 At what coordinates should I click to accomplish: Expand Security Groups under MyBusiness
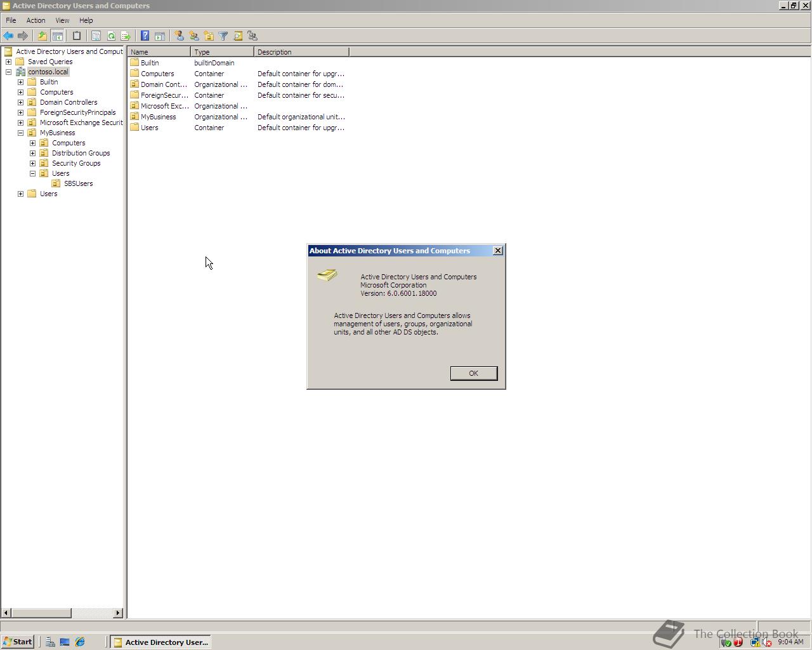click(x=32, y=163)
